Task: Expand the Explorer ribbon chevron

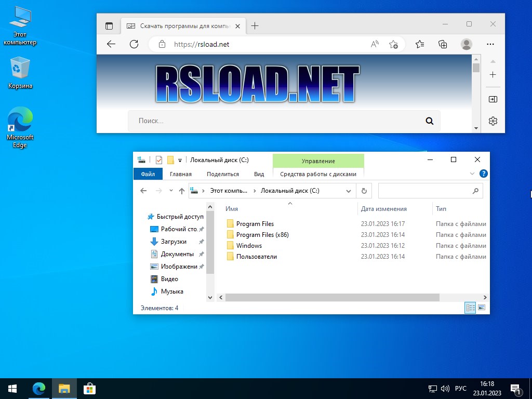Action: (472, 174)
